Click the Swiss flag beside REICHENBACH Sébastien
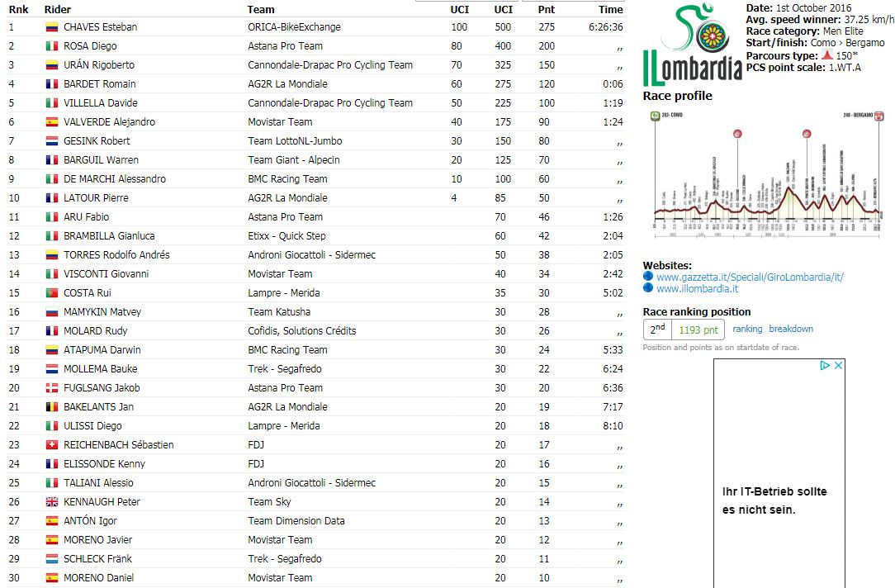Image resolution: width=895 pixels, height=588 pixels. pos(52,444)
